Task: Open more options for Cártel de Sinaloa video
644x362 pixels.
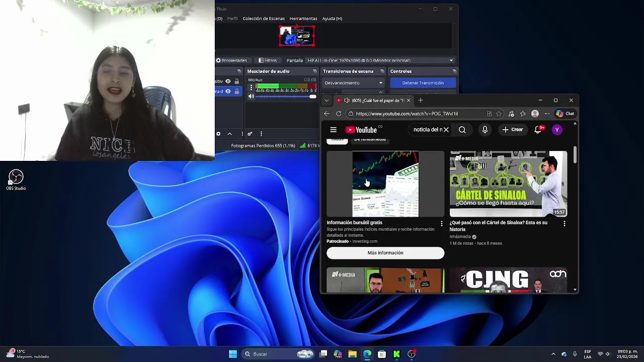Action: click(564, 223)
